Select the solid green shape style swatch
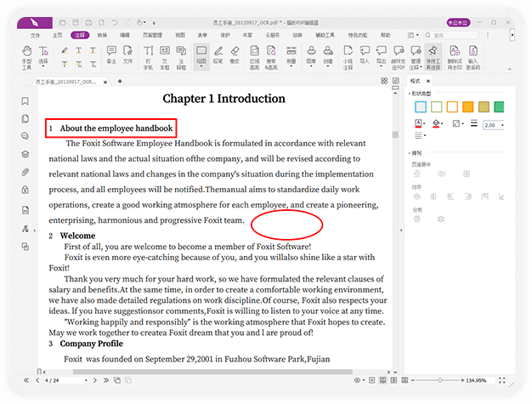This screenshot has width=532, height=404. coord(499,106)
